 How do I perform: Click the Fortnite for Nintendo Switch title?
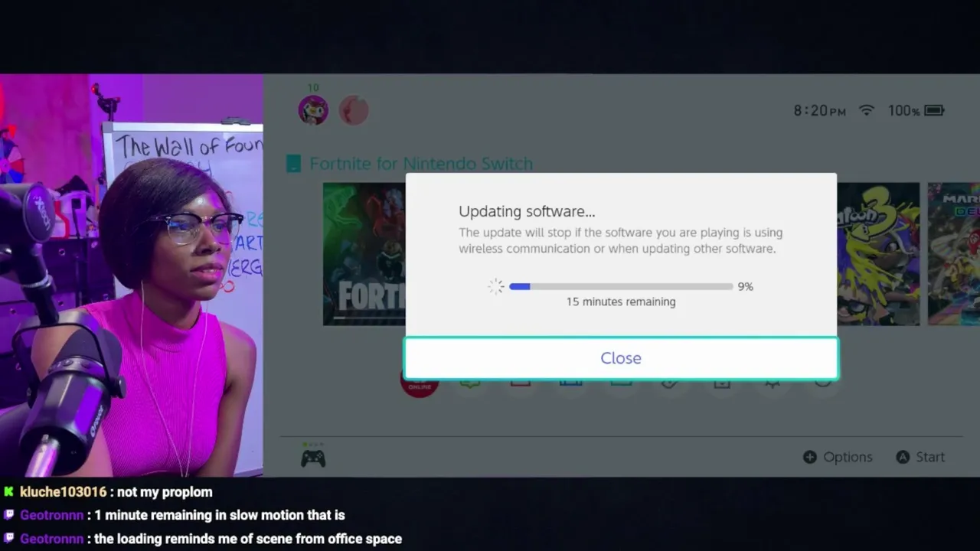point(421,164)
